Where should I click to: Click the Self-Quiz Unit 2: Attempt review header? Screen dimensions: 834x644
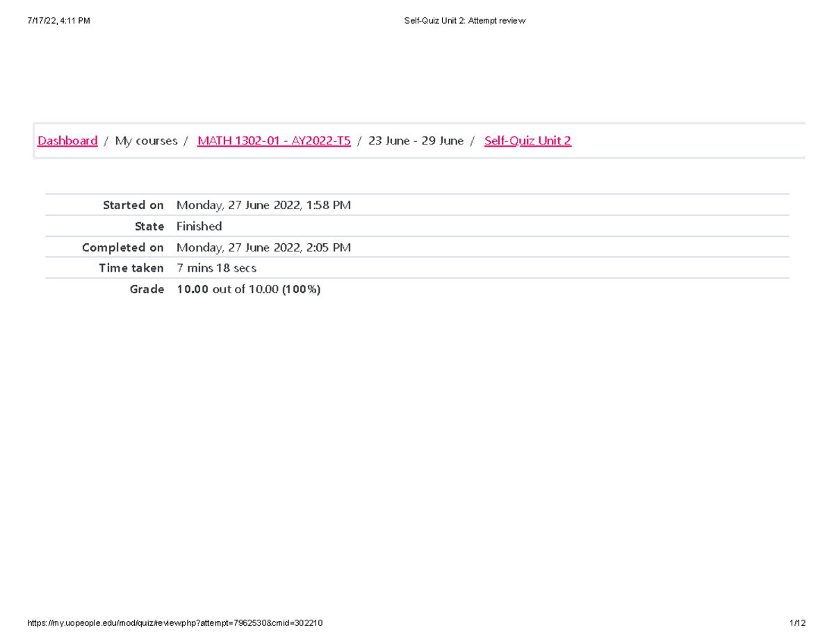464,20
